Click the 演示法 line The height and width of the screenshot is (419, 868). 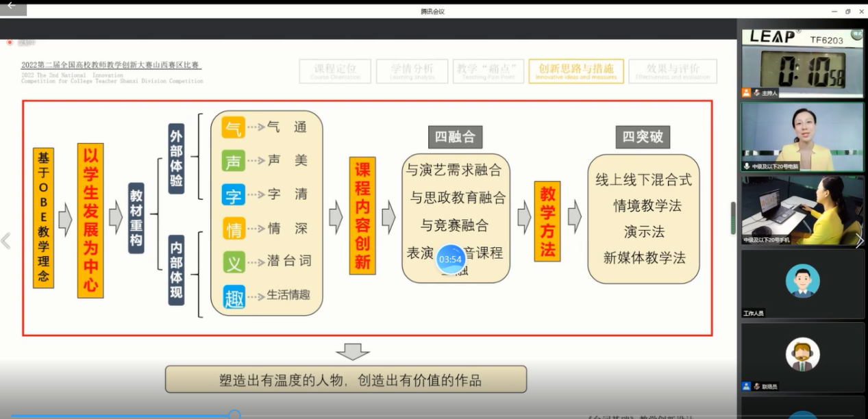click(x=644, y=232)
